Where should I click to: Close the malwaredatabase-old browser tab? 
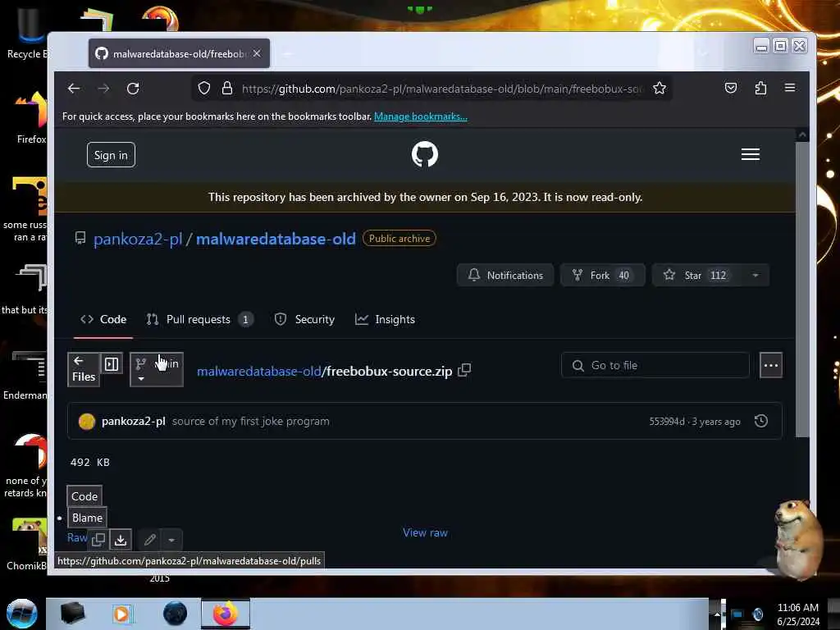pyautogui.click(x=257, y=53)
